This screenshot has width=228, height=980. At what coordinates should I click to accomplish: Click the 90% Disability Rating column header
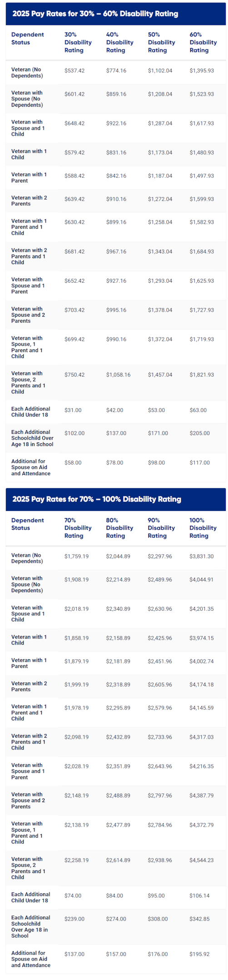161,528
